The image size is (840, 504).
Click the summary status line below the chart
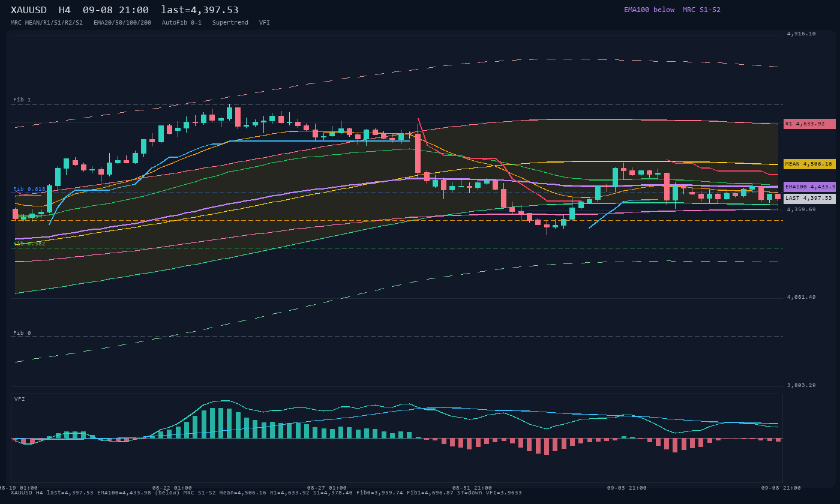click(266, 493)
